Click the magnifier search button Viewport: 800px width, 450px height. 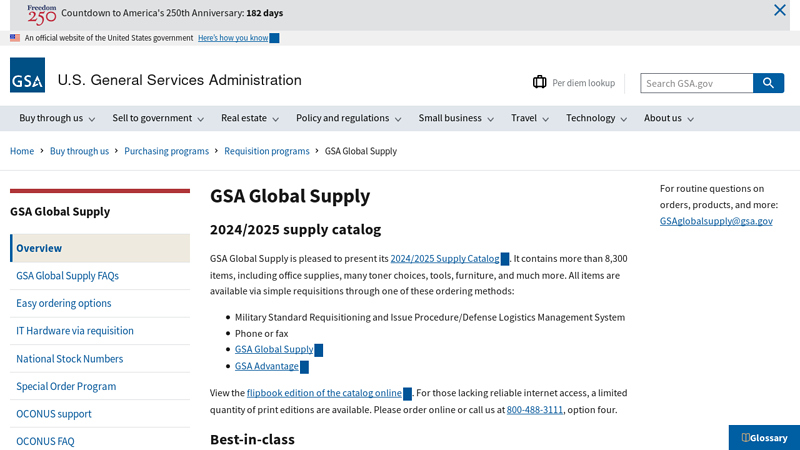[768, 83]
